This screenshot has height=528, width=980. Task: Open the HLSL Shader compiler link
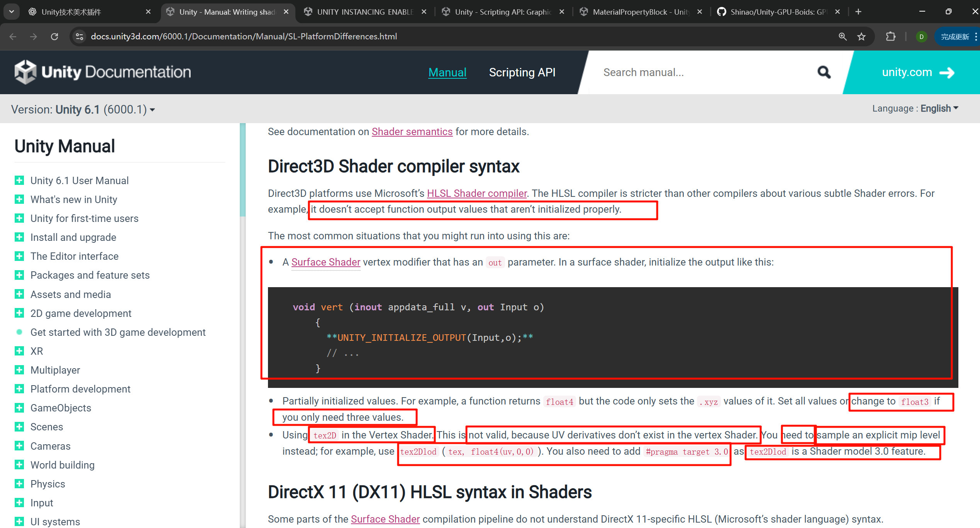tap(477, 193)
